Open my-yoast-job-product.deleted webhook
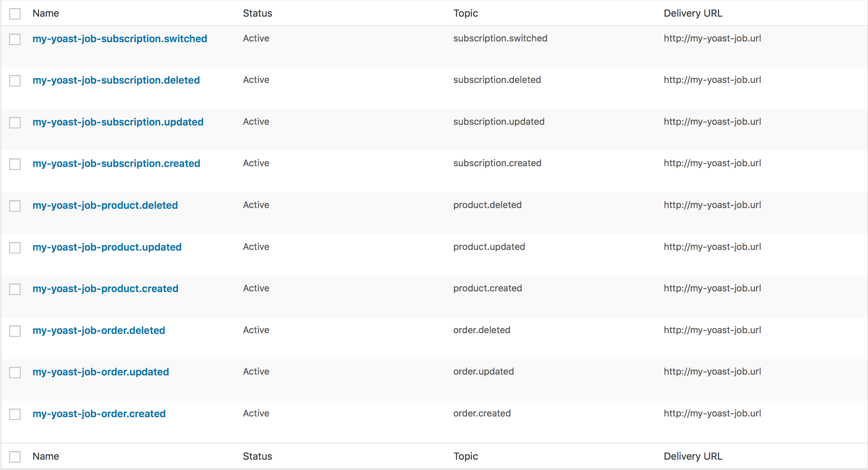Screen dimensions: 868x470 click(x=105, y=205)
